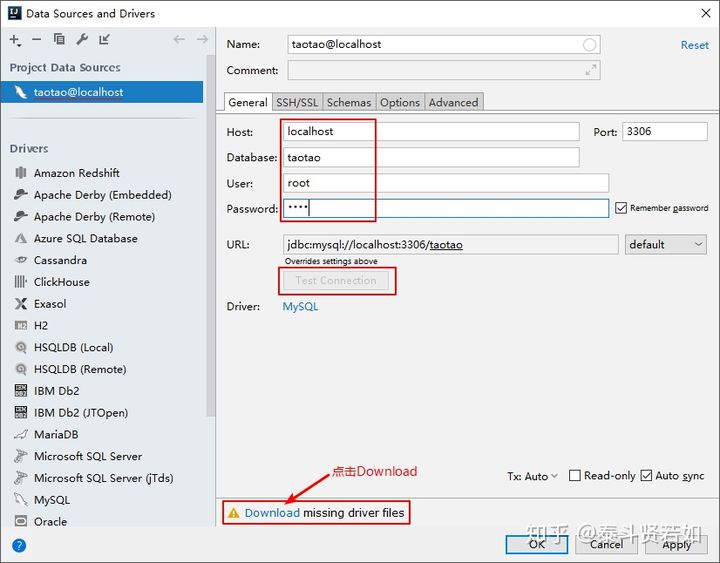Click the Cancel button
The height and width of the screenshot is (563, 720).
607,545
